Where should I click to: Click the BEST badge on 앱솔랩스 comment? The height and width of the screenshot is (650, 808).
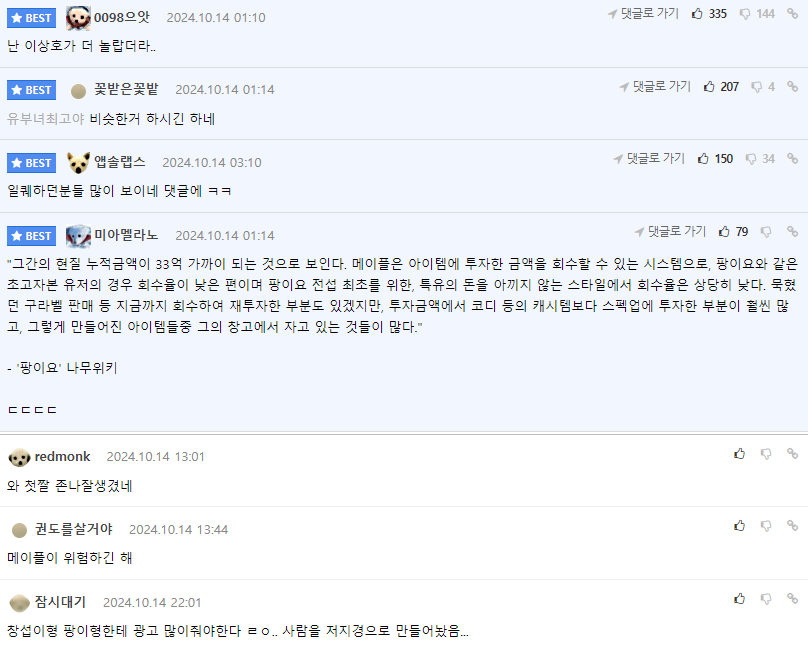point(32,163)
